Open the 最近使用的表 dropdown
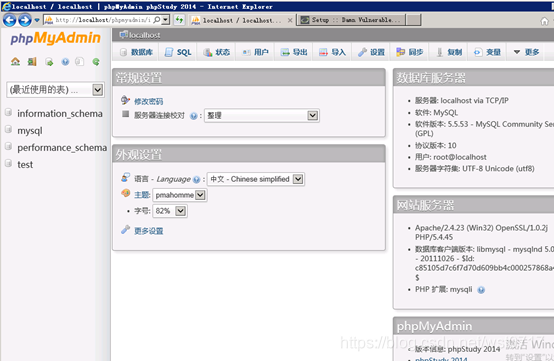Screen dimensions: 554x361 pyautogui.click(x=55, y=90)
